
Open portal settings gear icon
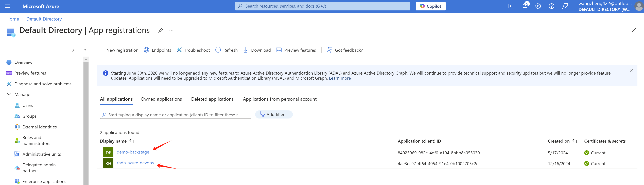tap(538, 6)
